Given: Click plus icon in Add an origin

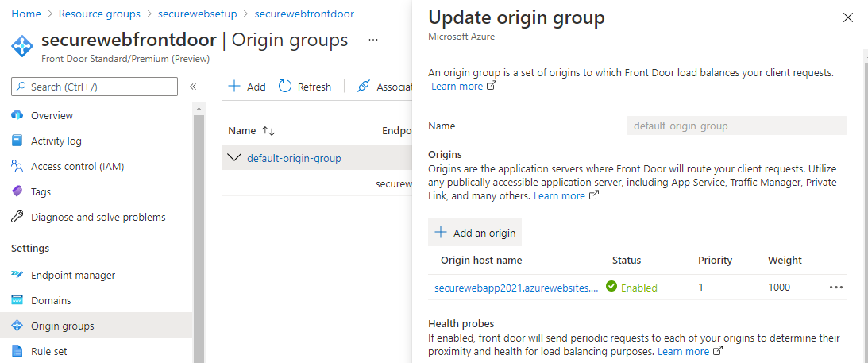Looking at the screenshot, I should 441,233.
